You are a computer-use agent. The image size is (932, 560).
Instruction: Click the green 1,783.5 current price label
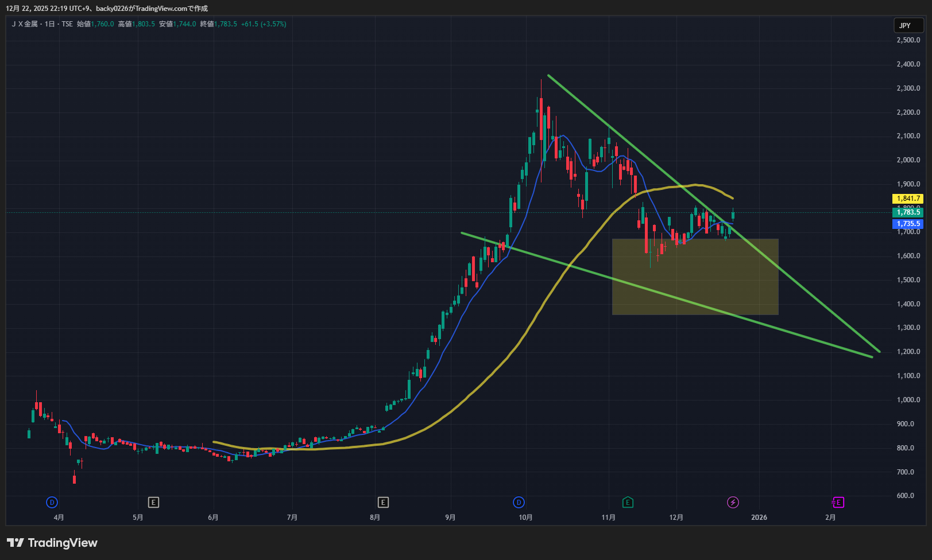pyautogui.click(x=908, y=212)
